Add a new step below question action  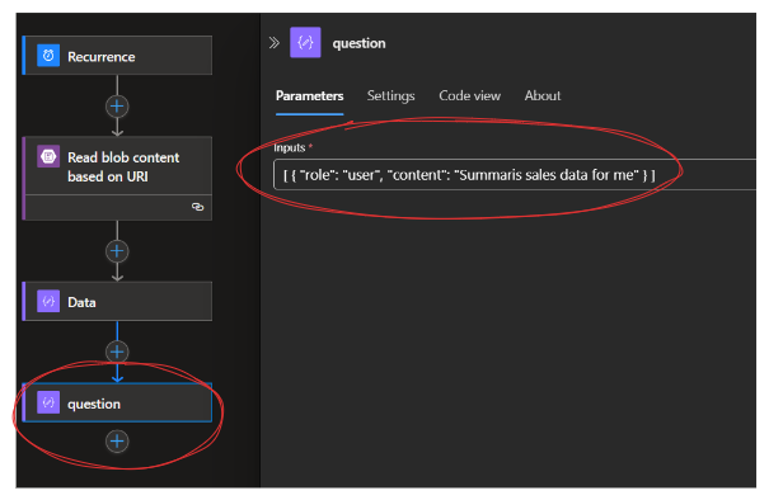point(117,441)
